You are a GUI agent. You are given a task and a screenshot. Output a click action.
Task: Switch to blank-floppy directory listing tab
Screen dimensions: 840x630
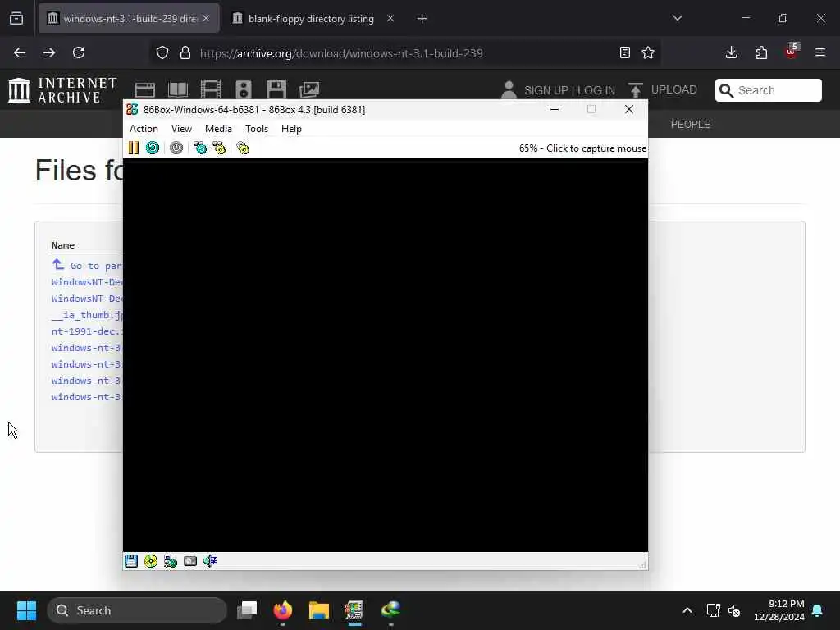click(311, 19)
